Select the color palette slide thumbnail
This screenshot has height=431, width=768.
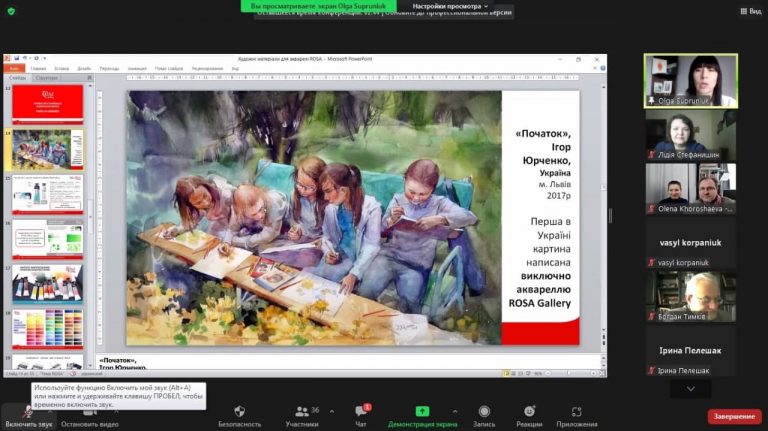[x=48, y=328]
